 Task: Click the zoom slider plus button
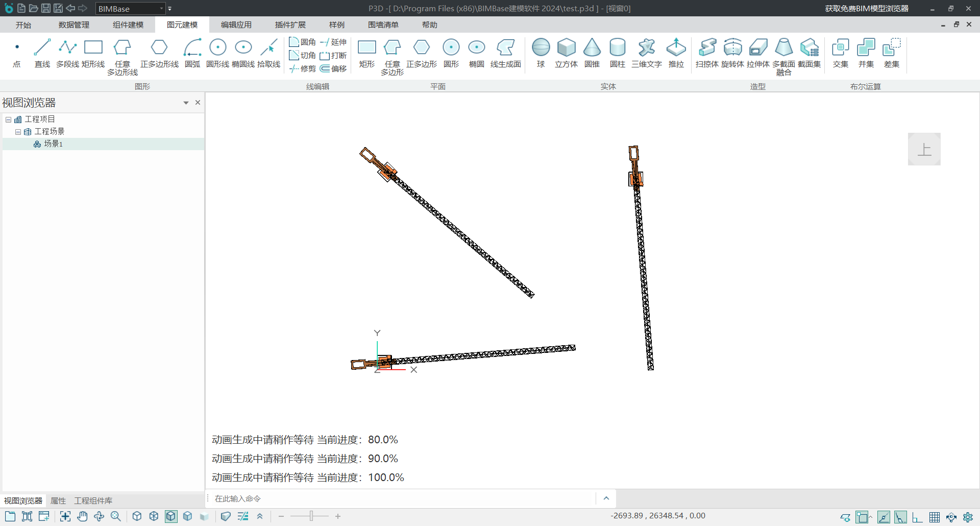pos(338,516)
